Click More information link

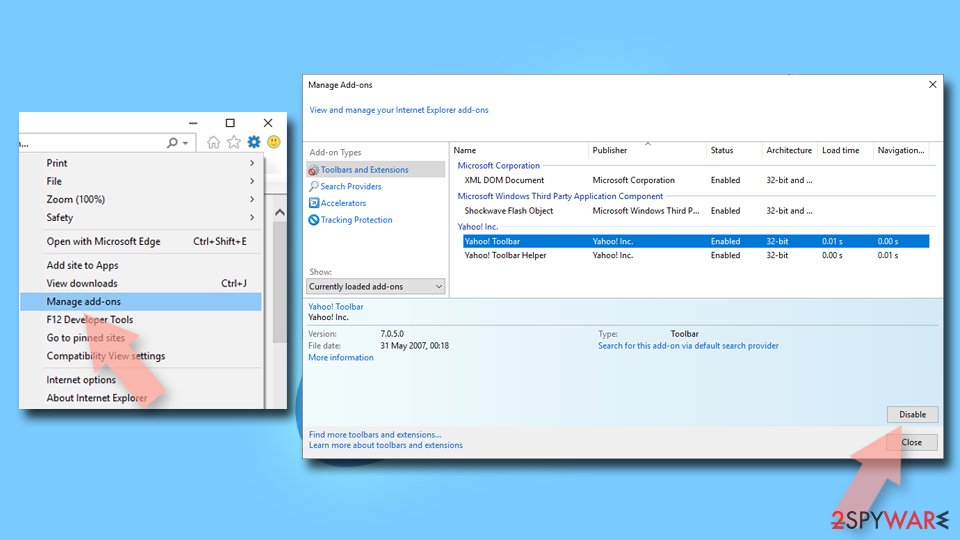coord(340,358)
